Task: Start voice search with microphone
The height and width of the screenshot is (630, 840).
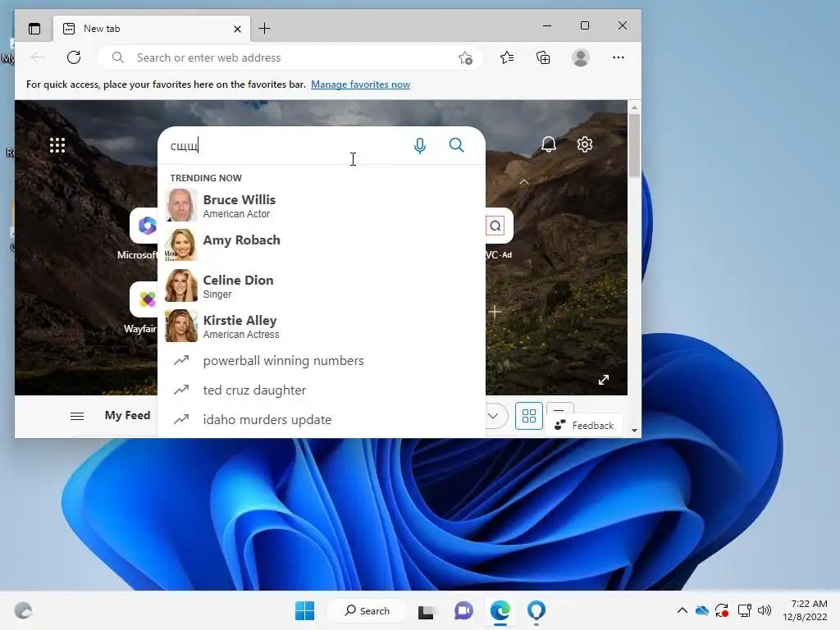Action: click(x=420, y=145)
